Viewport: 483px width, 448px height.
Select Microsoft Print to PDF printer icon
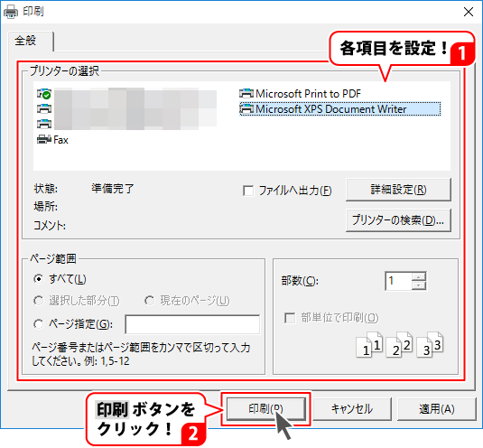[246, 93]
